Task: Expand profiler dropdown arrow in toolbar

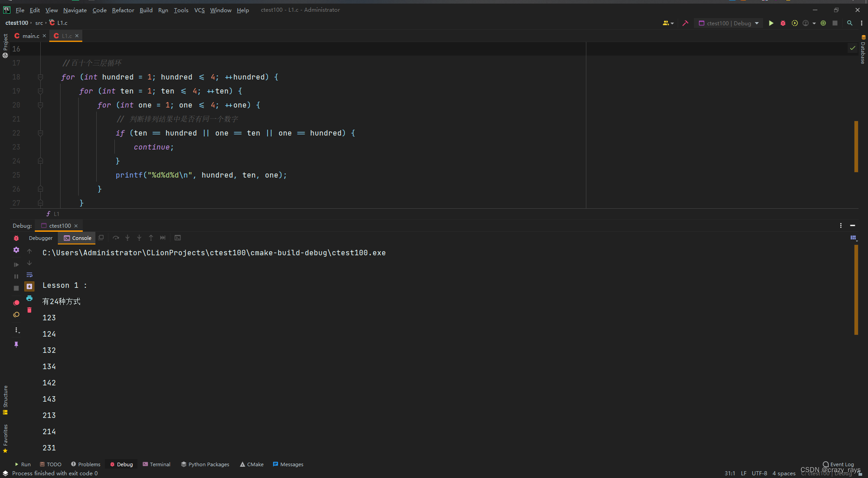Action: point(814,23)
